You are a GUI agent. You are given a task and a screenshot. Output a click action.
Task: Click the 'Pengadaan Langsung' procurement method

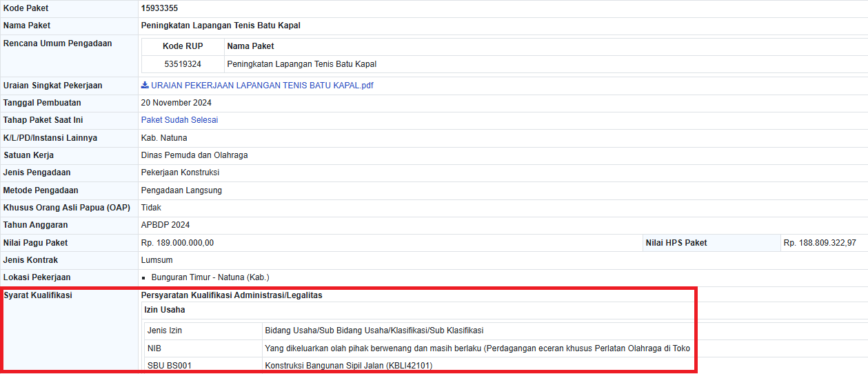[181, 190]
